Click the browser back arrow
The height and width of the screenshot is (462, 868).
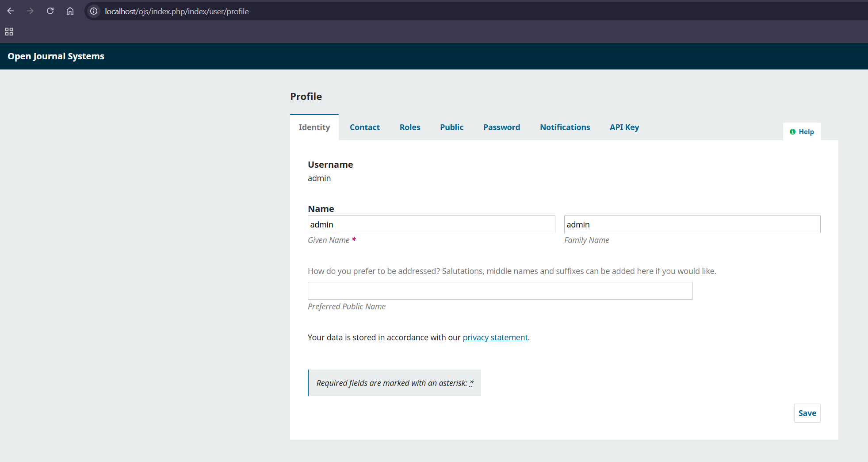pyautogui.click(x=11, y=11)
